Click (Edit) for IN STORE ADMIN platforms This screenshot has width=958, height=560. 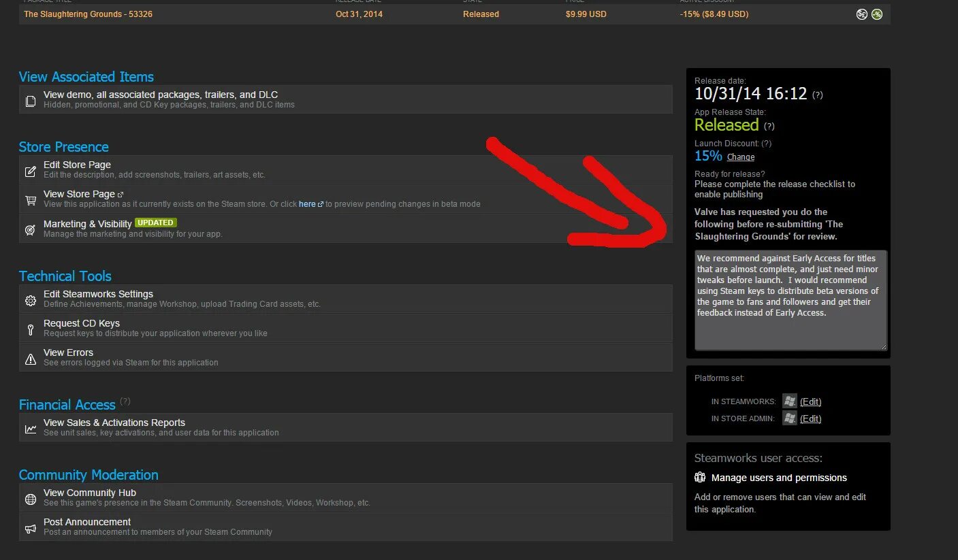coord(810,418)
